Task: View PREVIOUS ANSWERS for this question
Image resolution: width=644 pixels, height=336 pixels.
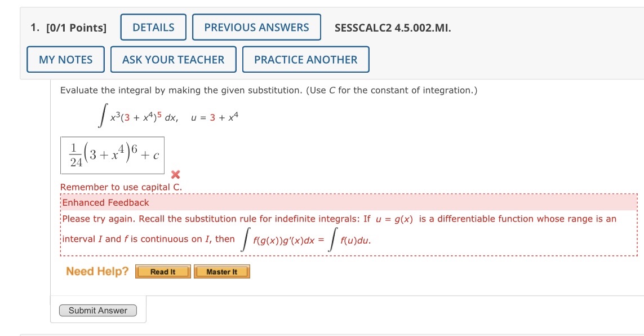Action: pos(256,26)
